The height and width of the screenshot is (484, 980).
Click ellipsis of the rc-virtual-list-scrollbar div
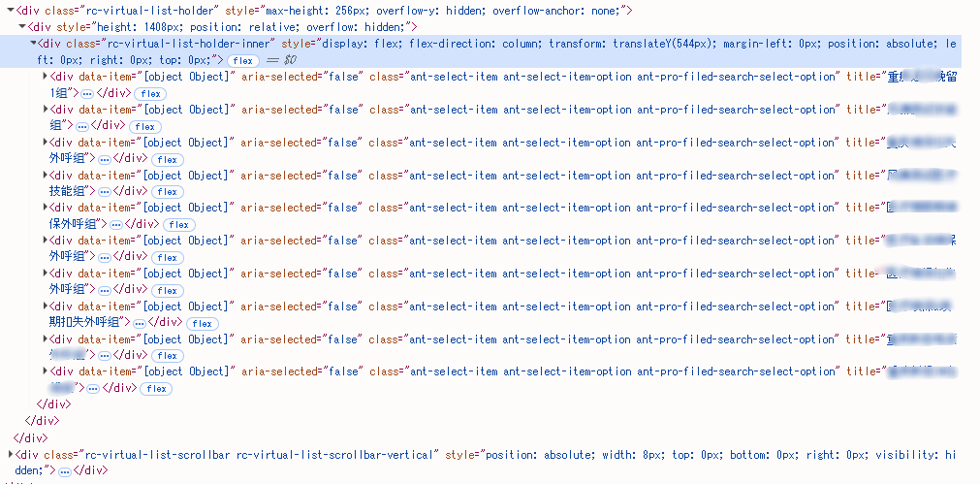click(x=64, y=471)
